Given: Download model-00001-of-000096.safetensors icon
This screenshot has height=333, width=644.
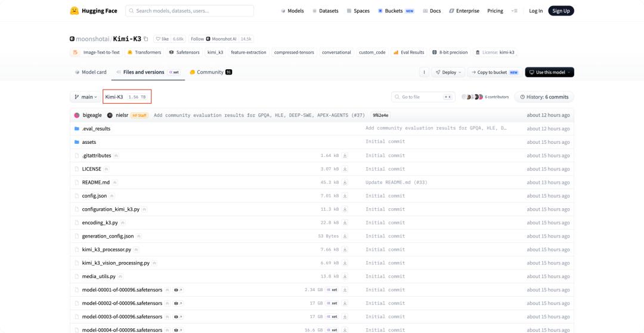Looking at the screenshot, I should [x=345, y=290].
